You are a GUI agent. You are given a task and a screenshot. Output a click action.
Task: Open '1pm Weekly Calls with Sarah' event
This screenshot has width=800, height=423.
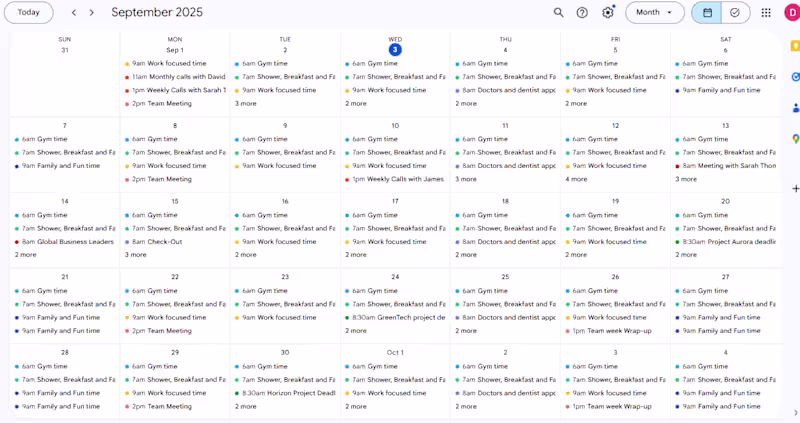[175, 90]
